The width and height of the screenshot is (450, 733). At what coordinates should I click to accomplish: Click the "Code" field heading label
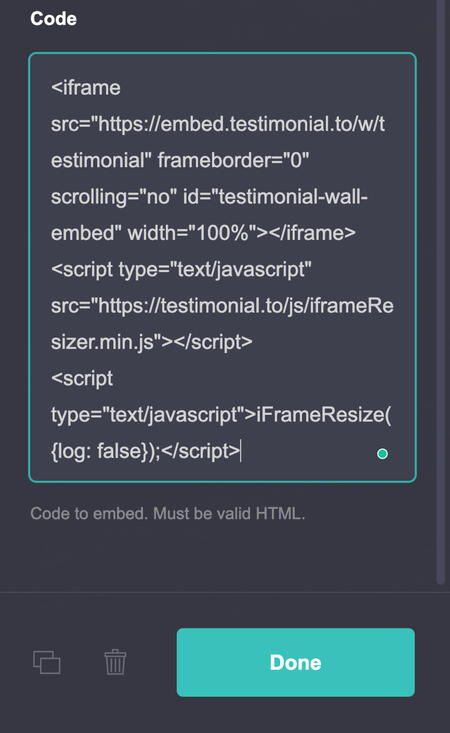(x=53, y=19)
